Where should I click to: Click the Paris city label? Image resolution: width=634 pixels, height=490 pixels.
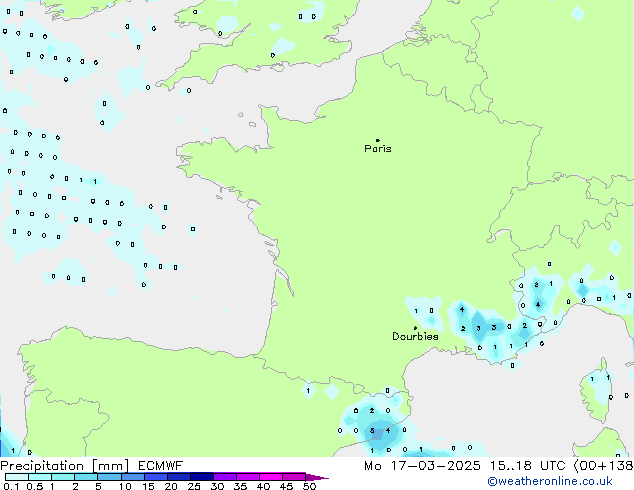(378, 149)
